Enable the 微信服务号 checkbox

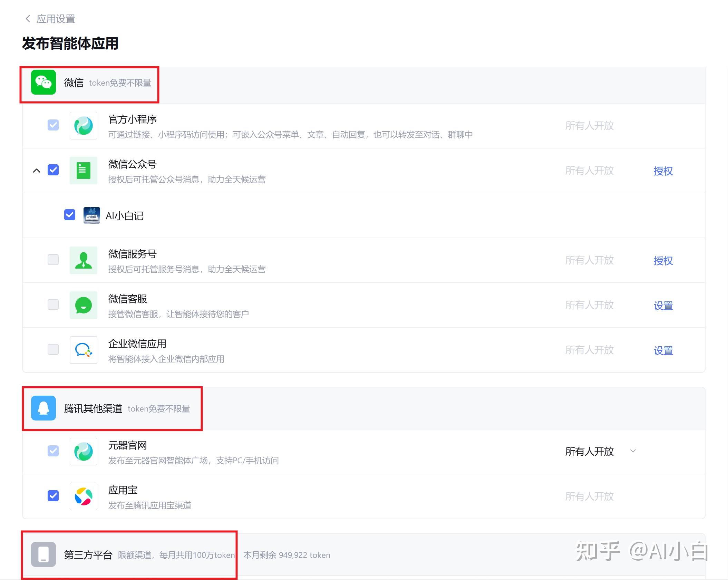pos(53,260)
